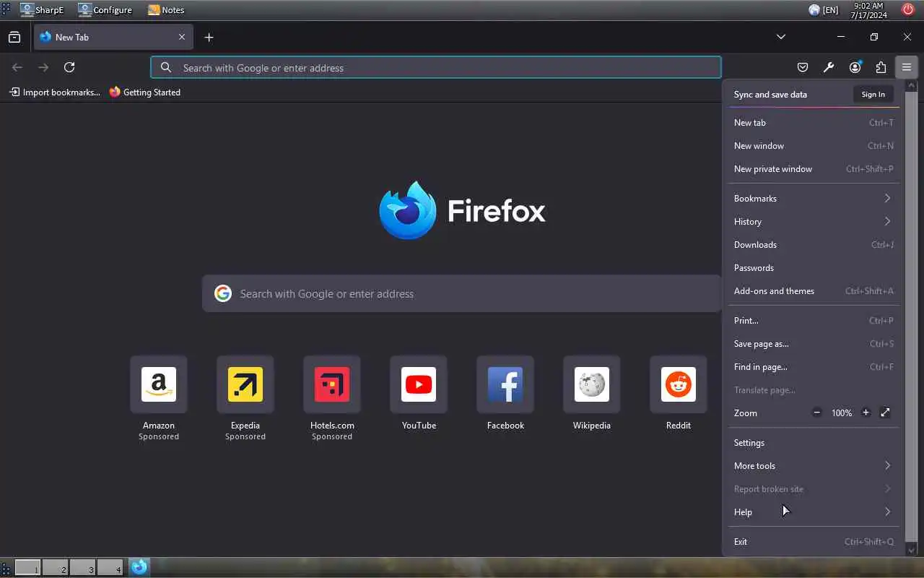Select Save page as... entry
This screenshot has height=578, width=924.
tap(812, 343)
